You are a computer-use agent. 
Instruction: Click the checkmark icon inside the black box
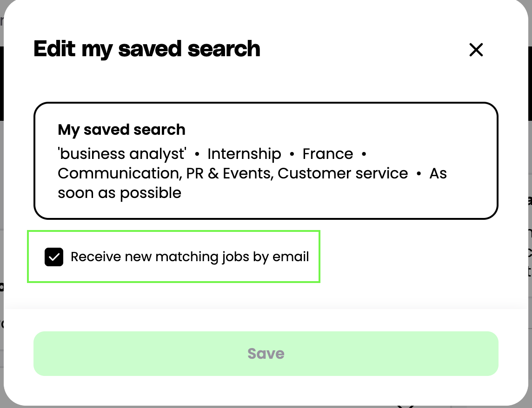pyautogui.click(x=54, y=257)
